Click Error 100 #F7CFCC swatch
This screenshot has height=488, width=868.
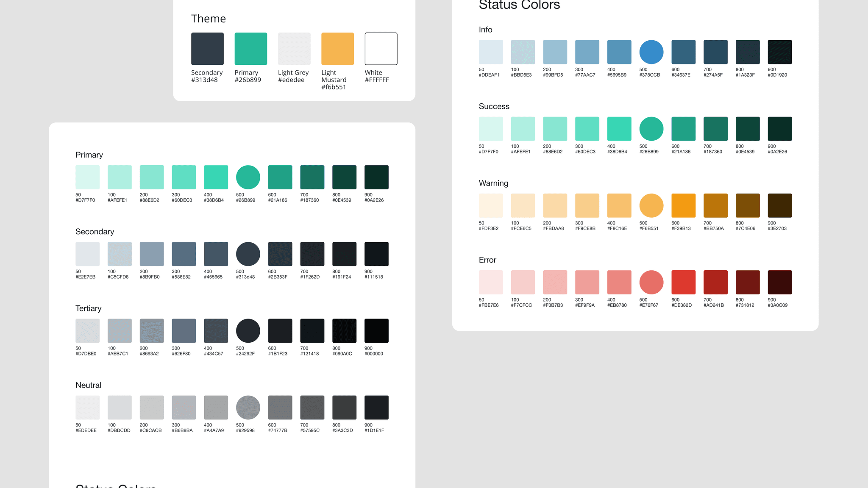523,282
